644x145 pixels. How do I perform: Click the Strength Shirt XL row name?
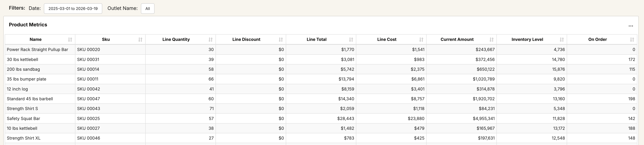pos(23,138)
